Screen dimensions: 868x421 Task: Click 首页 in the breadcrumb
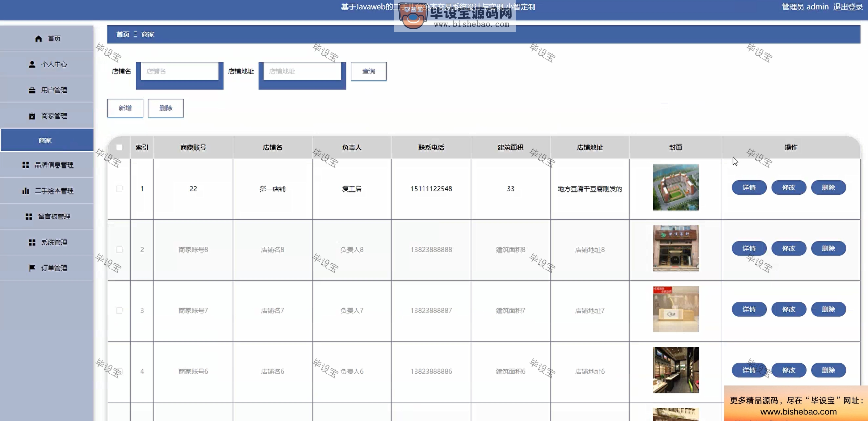(123, 34)
